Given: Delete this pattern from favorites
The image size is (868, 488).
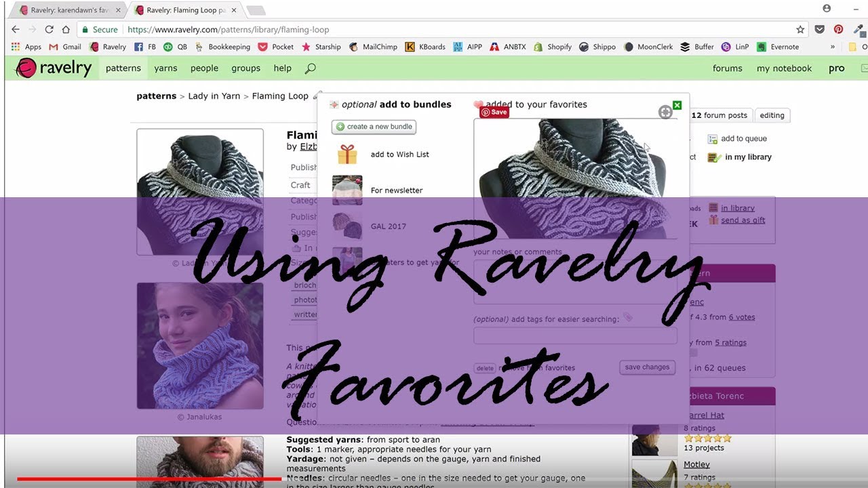Looking at the screenshot, I should point(485,368).
